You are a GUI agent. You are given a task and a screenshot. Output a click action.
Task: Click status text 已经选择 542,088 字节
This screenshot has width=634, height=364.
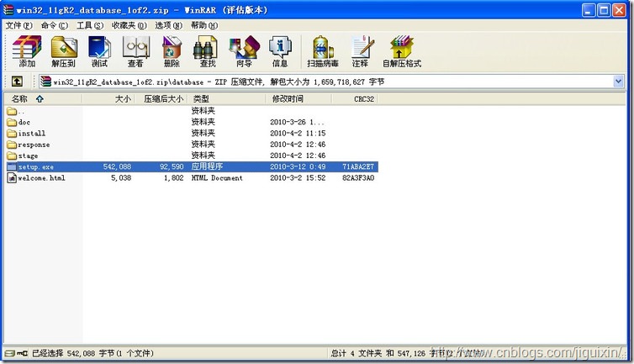click(x=73, y=353)
